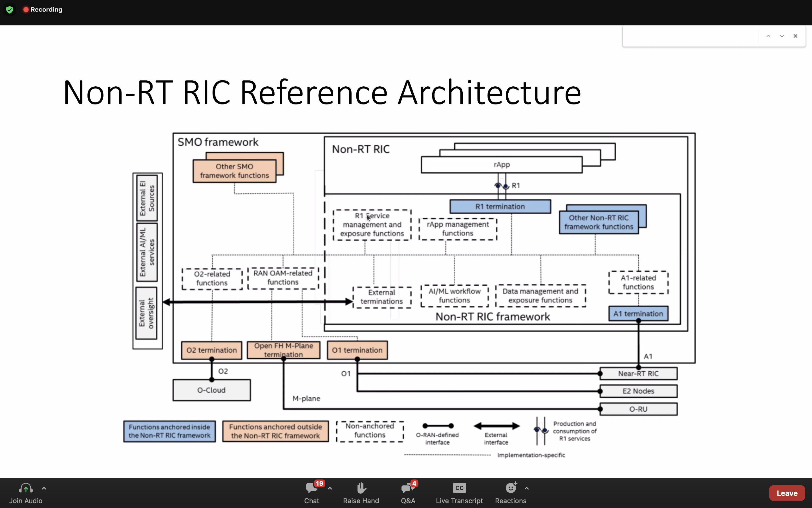Expand chat options chevron beside Chat
The height and width of the screenshot is (508, 812).
330,488
